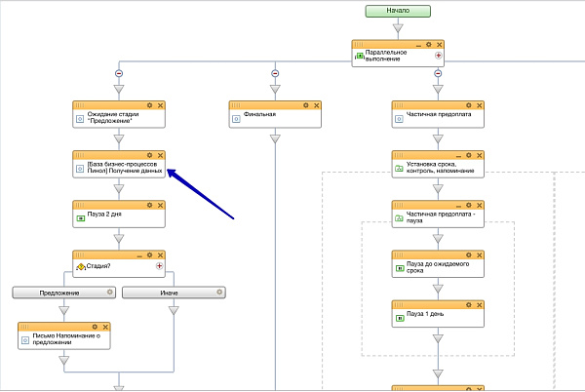Viewport: 585px width, 392px height.
Task: Remove the branch above Финальная block
Action: coord(275,73)
